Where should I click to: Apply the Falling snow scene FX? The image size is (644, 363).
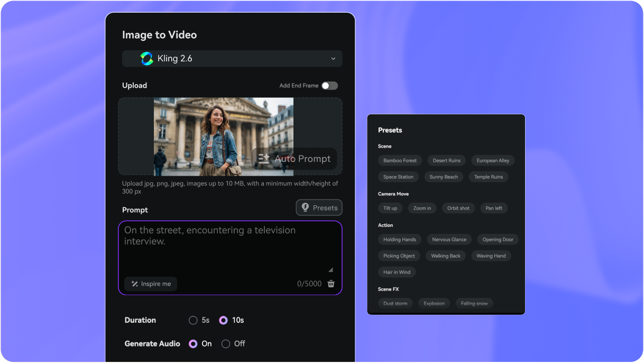pos(474,303)
